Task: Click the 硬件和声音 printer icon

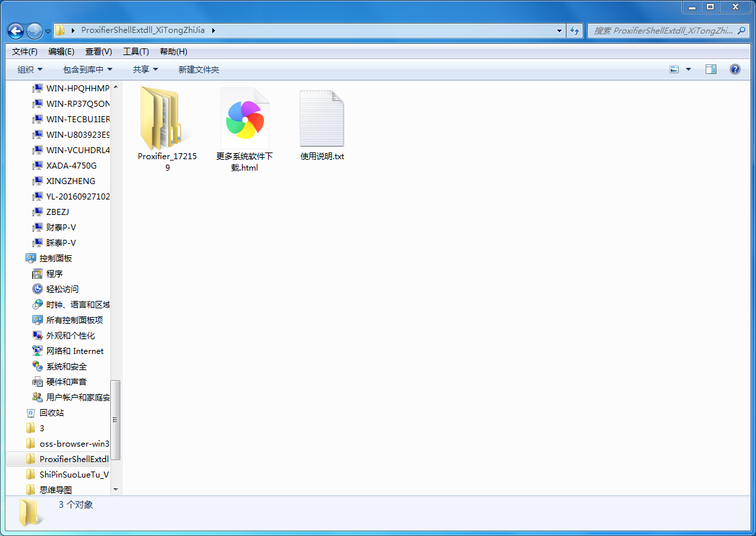Action: coord(37,382)
